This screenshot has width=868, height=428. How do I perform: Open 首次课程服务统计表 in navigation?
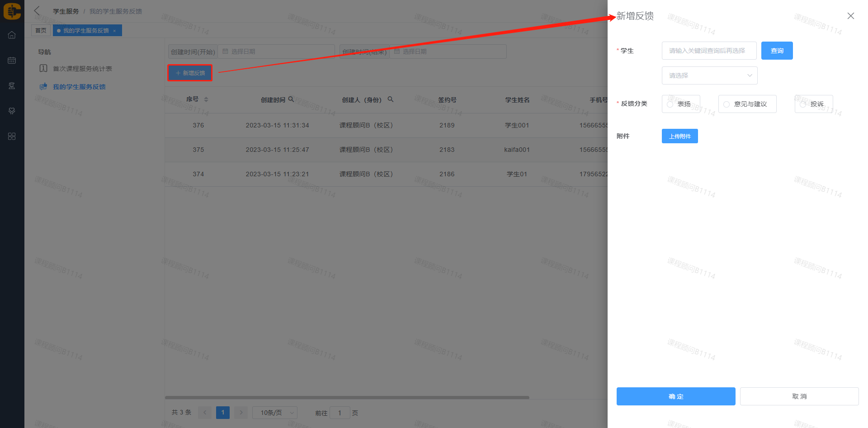click(x=82, y=69)
